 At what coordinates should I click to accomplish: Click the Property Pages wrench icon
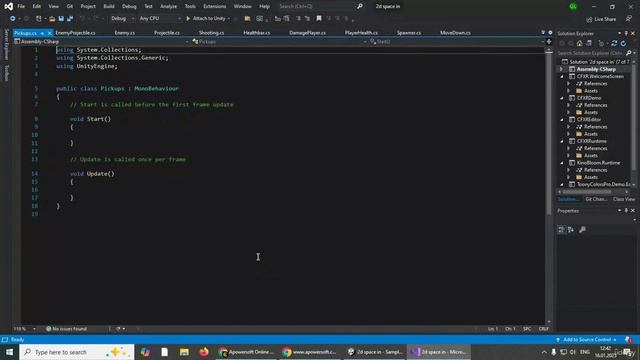pos(582,229)
